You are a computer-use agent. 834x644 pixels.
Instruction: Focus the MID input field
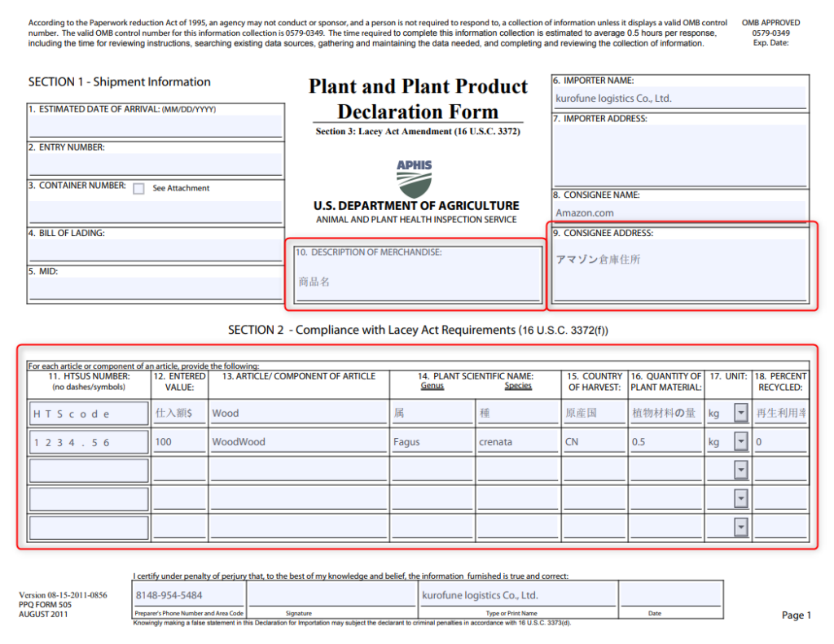(156, 288)
